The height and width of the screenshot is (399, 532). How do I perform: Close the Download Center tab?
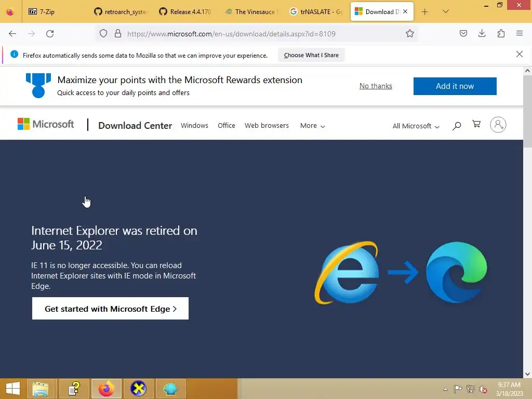[405, 11]
